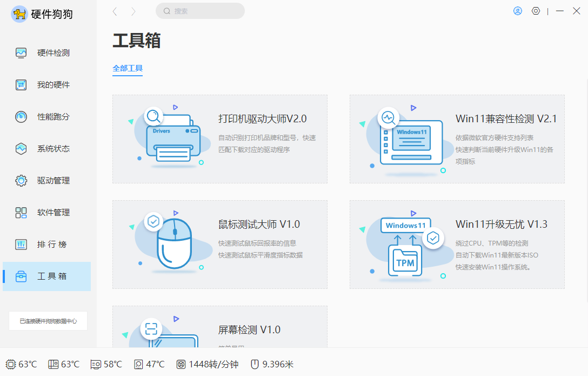This screenshot has width=588, height=376.
Task: Open 驱动管理 menu label
Action: [54, 181]
